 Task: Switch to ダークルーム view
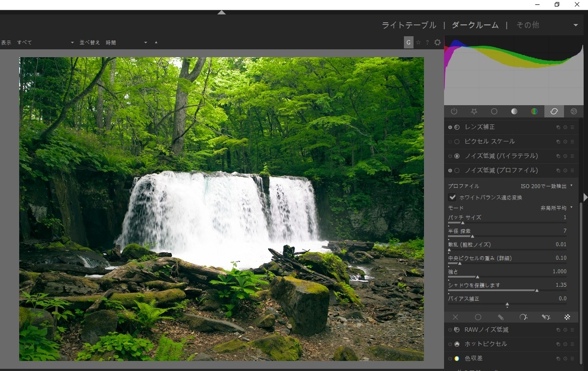pyautogui.click(x=475, y=25)
